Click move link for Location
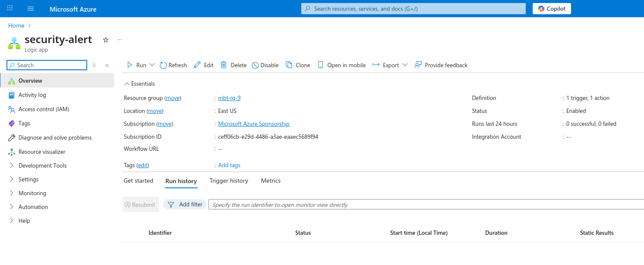The image size is (644, 265). [155, 111]
